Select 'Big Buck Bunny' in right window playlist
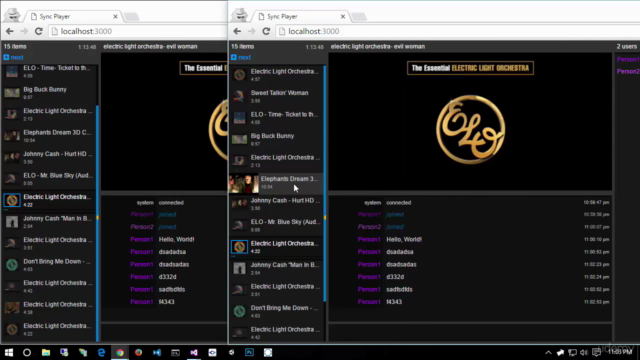 pyautogui.click(x=276, y=140)
